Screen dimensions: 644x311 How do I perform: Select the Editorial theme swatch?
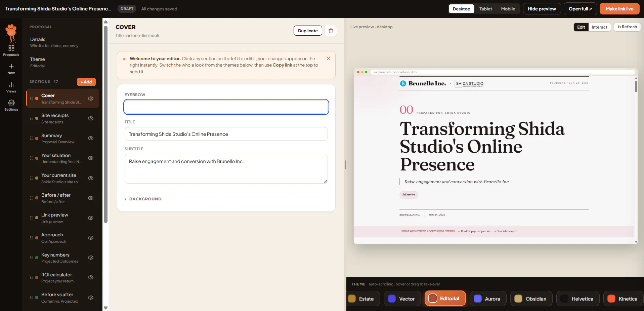pyautogui.click(x=445, y=299)
